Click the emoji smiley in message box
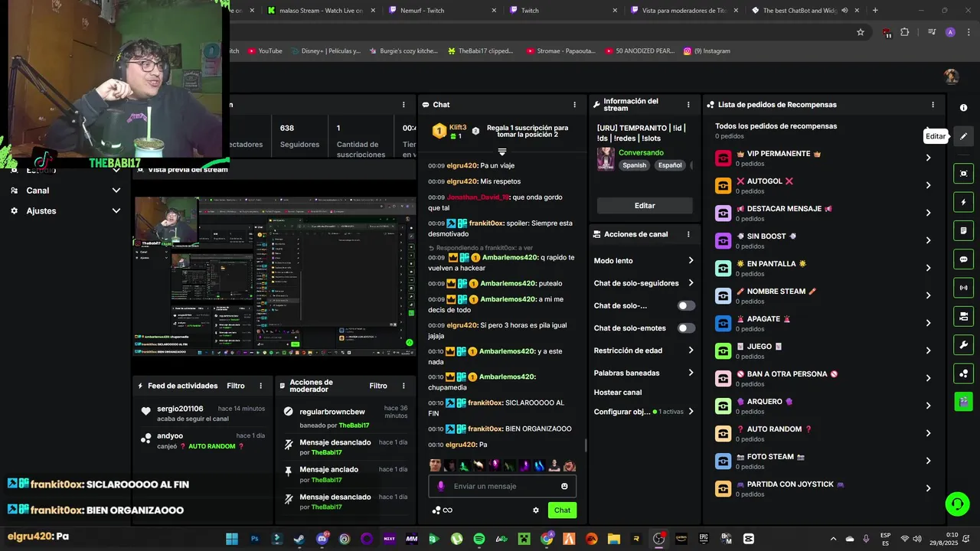Viewport: 980px width, 551px height. click(564, 486)
